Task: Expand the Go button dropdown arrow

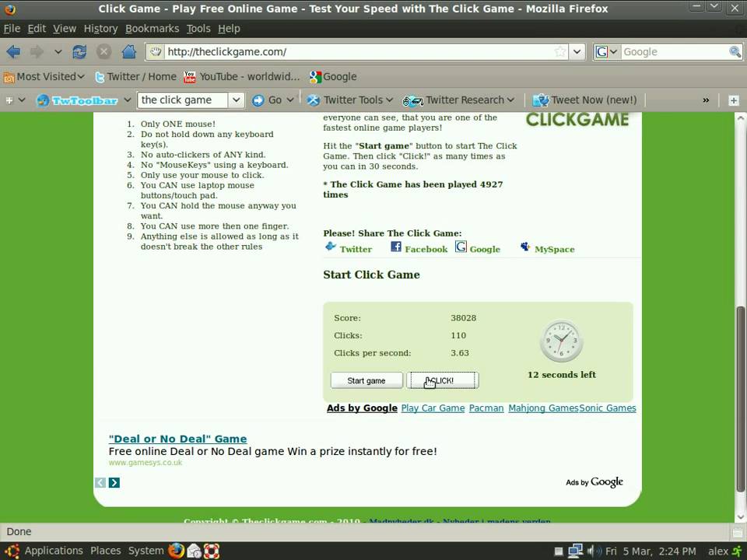Action: pyautogui.click(x=290, y=100)
